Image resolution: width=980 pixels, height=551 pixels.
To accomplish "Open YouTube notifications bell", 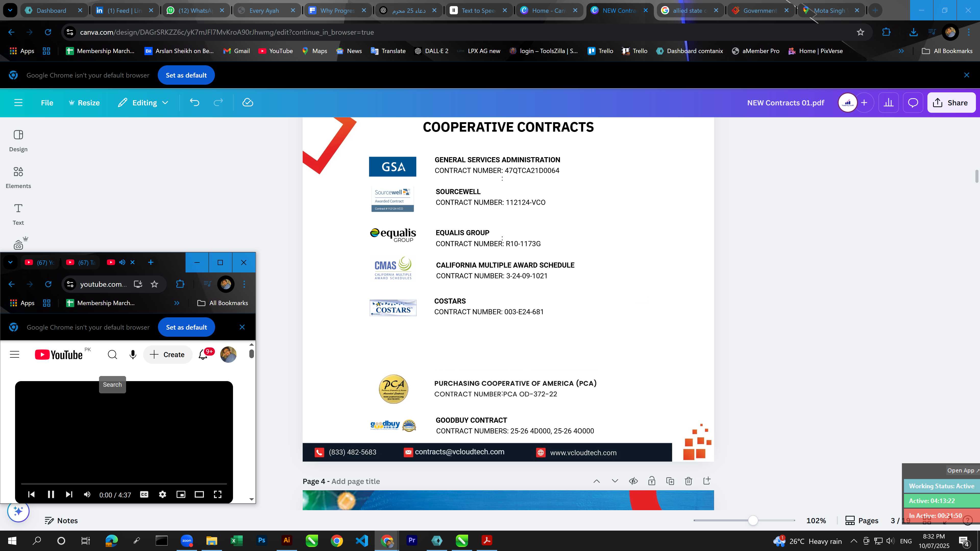I will [204, 355].
